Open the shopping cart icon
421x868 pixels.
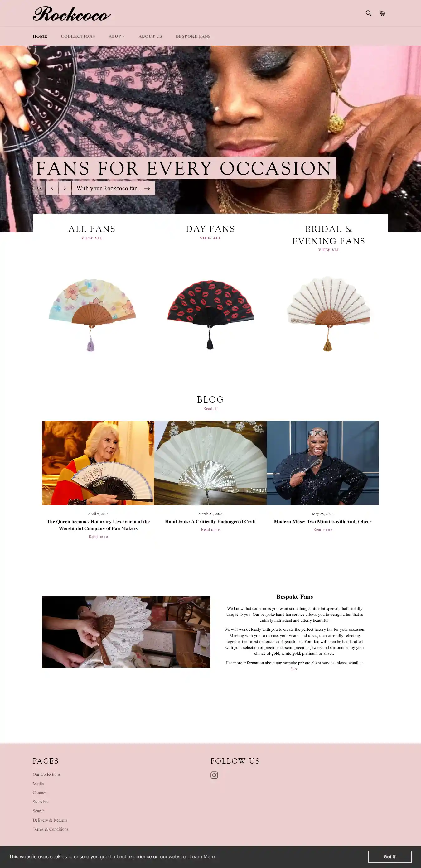point(382,13)
